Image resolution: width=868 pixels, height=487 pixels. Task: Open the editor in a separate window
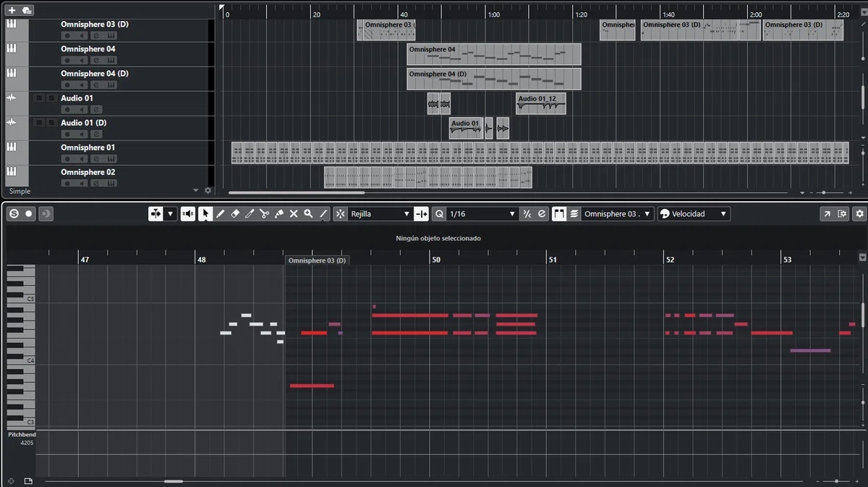click(827, 213)
